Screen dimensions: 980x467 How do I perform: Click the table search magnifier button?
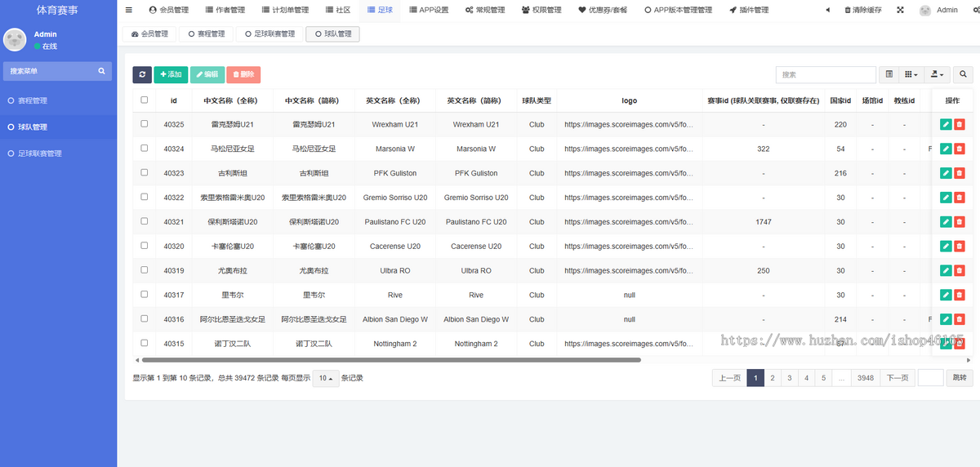click(964, 74)
